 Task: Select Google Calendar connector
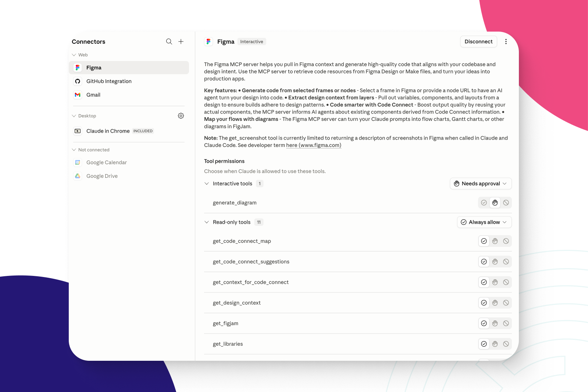click(129, 162)
